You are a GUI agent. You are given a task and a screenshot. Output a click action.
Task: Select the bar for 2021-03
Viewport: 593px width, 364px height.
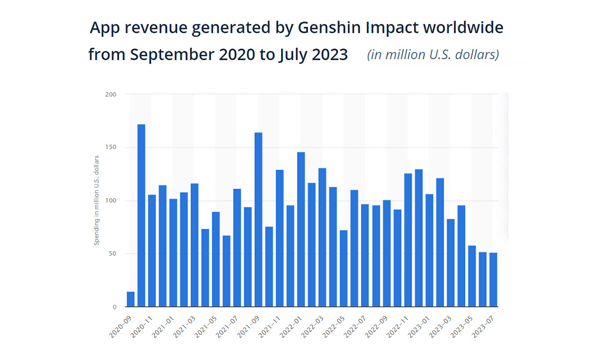[195, 245]
